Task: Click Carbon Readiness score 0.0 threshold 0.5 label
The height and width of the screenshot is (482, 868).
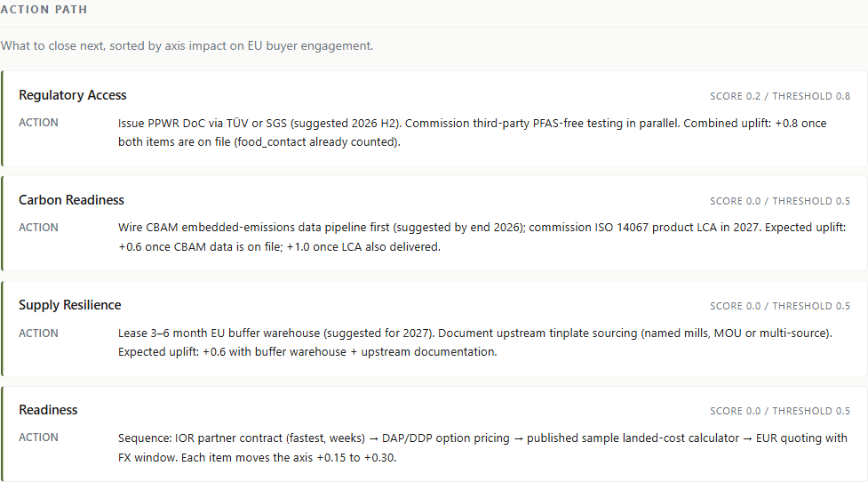Action: [780, 201]
